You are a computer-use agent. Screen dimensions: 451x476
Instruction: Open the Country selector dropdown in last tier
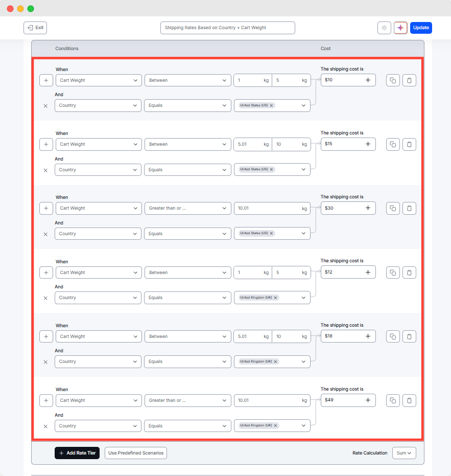pos(303,425)
